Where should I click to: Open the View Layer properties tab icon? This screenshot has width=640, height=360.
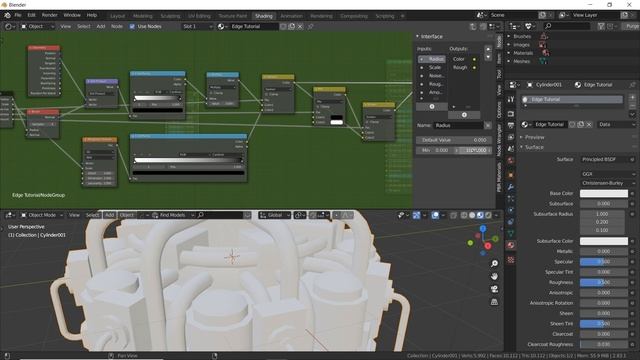coord(511,137)
